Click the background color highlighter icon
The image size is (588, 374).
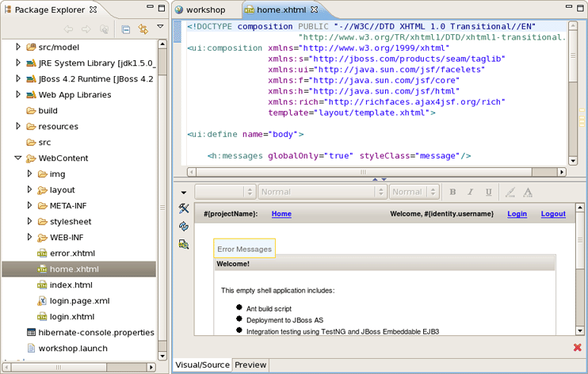(x=510, y=192)
